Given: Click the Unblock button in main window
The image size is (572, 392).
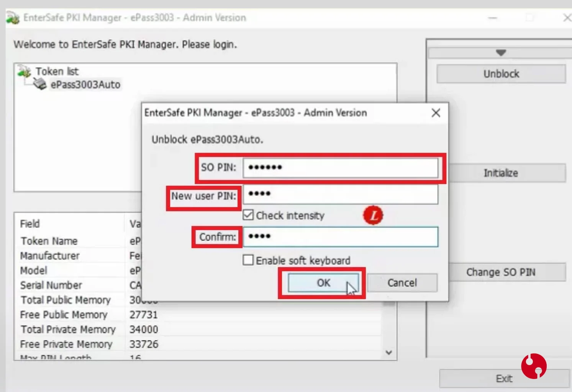Looking at the screenshot, I should point(501,74).
